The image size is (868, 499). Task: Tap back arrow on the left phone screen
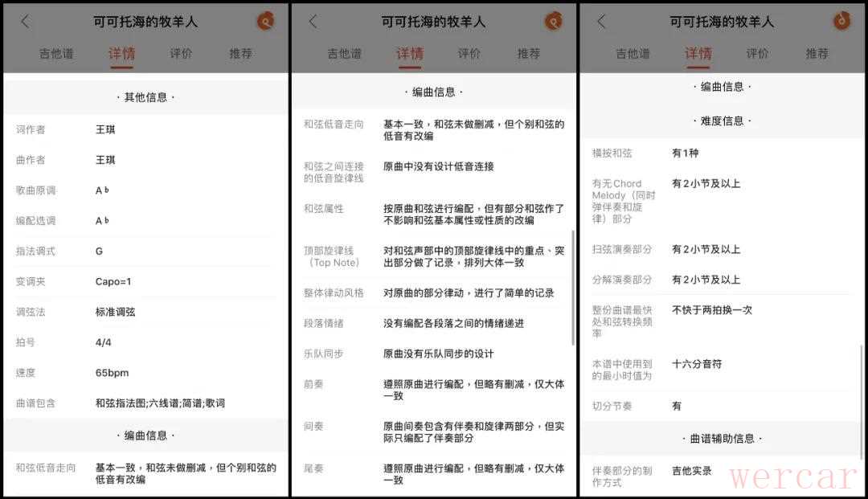tap(25, 22)
